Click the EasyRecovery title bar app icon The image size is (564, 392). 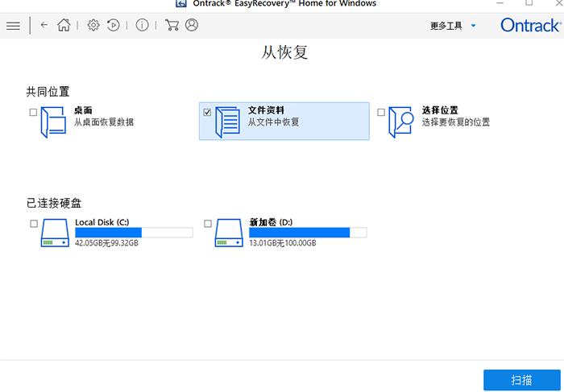181,3
